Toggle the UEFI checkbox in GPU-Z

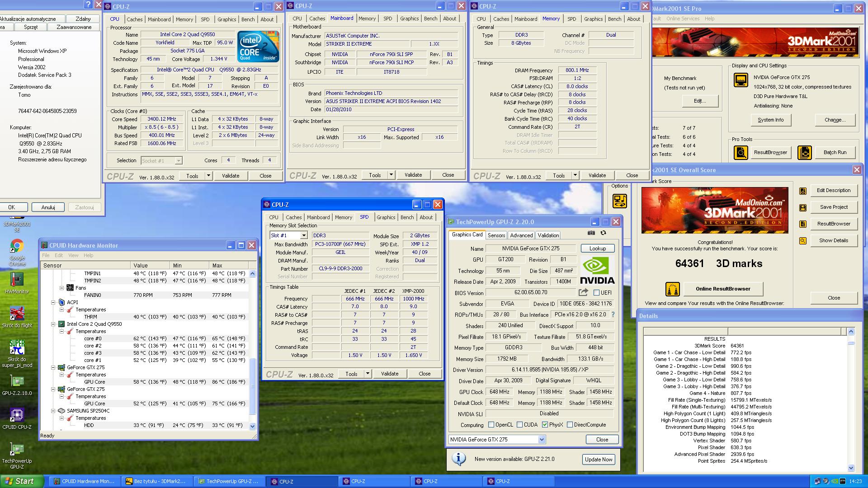(596, 293)
